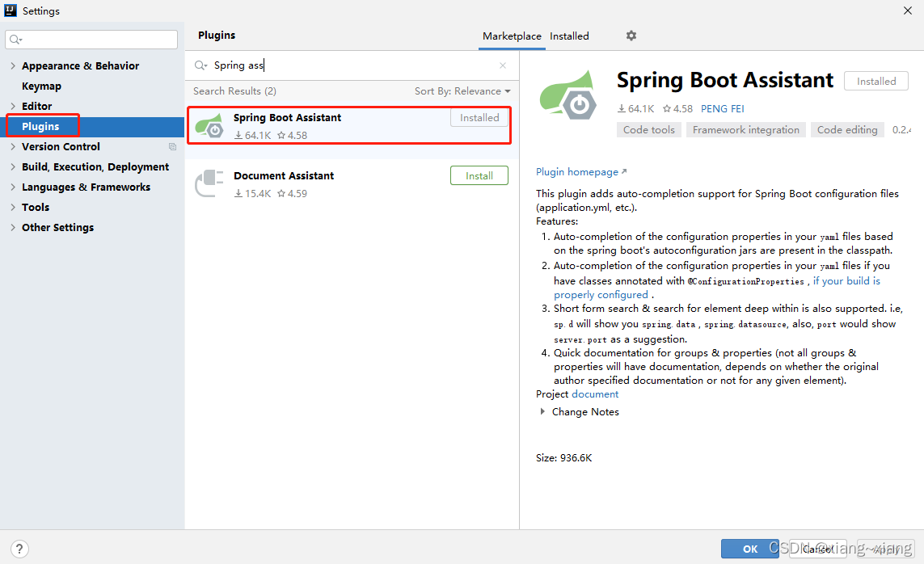
Task: Expand the Editor settings node
Action: point(13,106)
